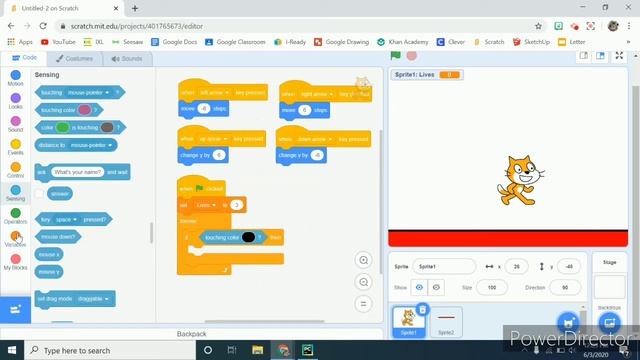Image resolution: width=640 pixels, height=360 pixels.
Task: Open the down arrow key dropdown in script
Action: (314, 139)
